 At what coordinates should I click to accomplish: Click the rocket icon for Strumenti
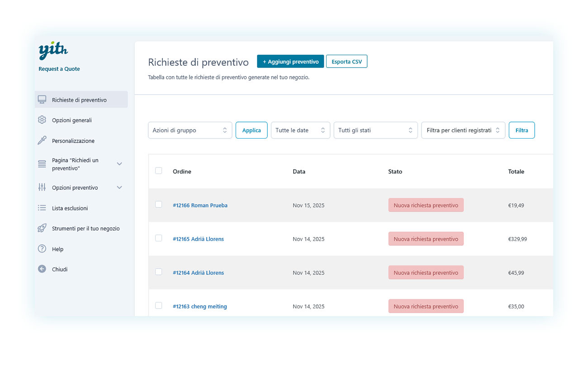[x=42, y=228]
